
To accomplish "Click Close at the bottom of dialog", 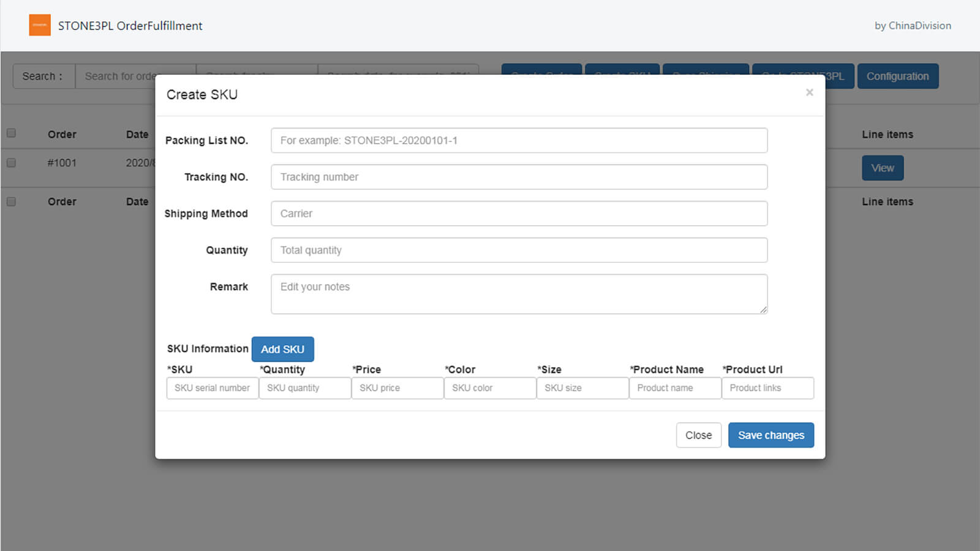I will [698, 435].
